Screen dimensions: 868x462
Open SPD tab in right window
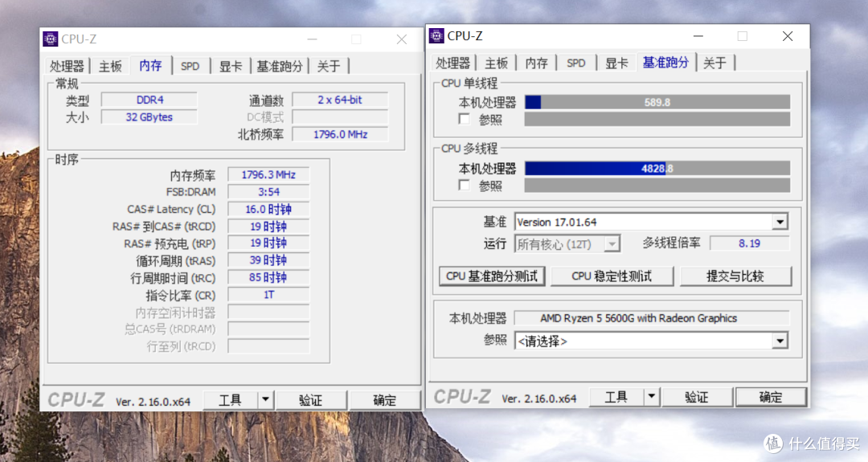tap(575, 63)
